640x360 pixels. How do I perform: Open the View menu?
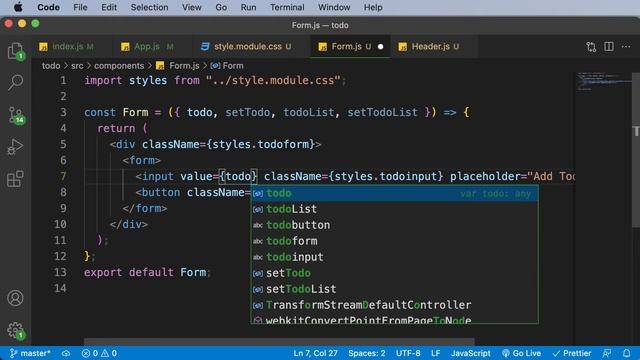191,7
